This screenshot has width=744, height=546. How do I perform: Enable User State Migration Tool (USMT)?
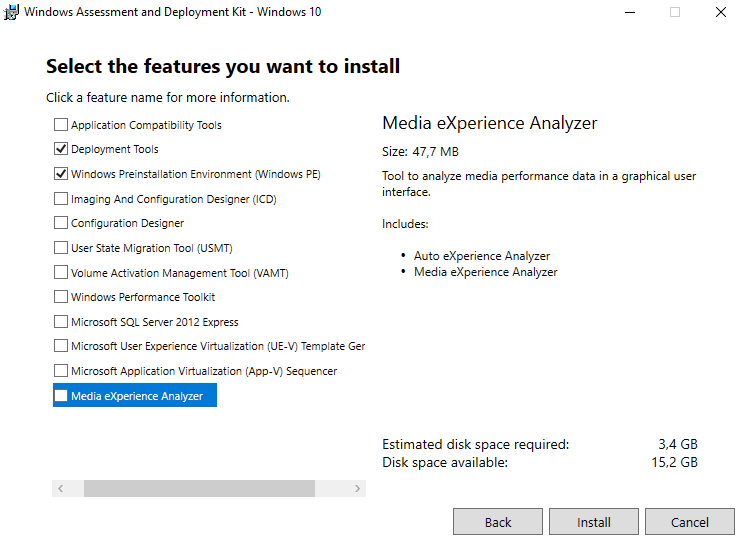click(61, 248)
